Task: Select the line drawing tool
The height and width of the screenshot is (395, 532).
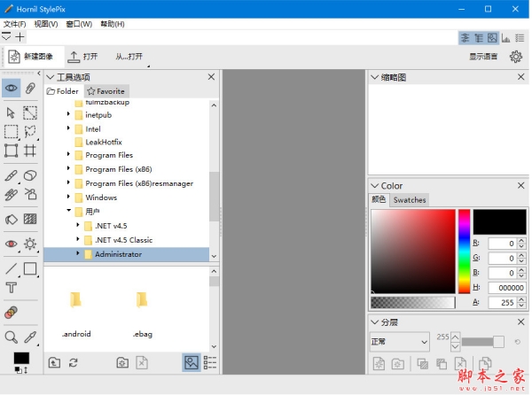Action: point(12,268)
